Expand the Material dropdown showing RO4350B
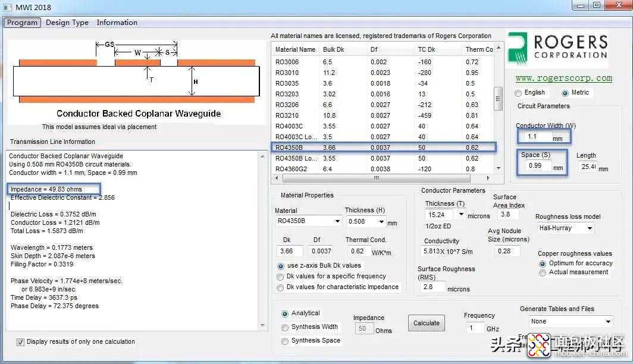 pos(337,221)
